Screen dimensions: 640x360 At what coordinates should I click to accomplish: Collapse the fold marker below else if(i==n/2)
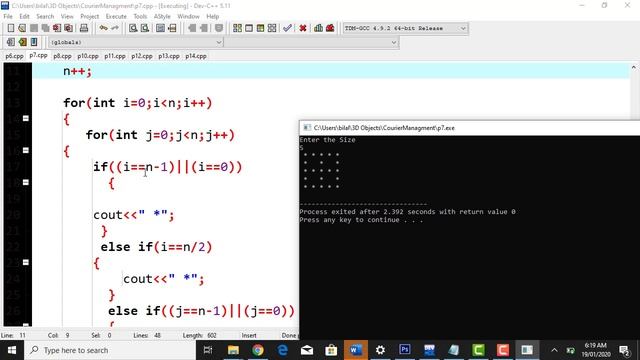[x=26, y=262]
